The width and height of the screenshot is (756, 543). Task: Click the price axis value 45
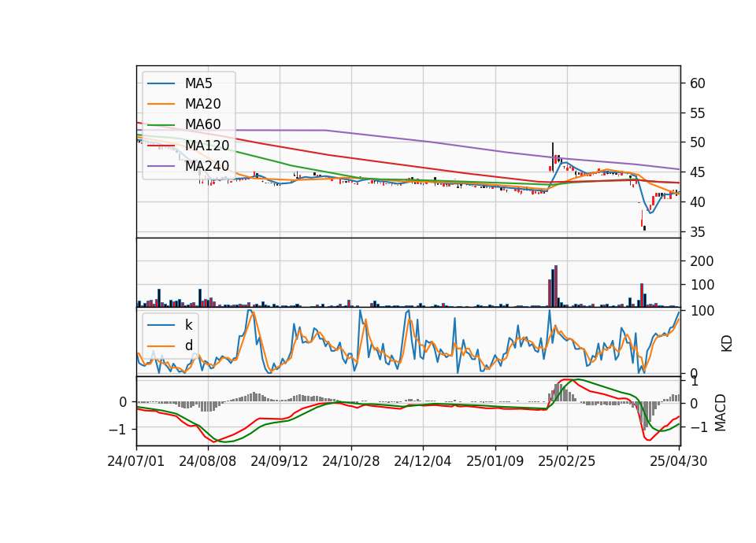[698, 172]
